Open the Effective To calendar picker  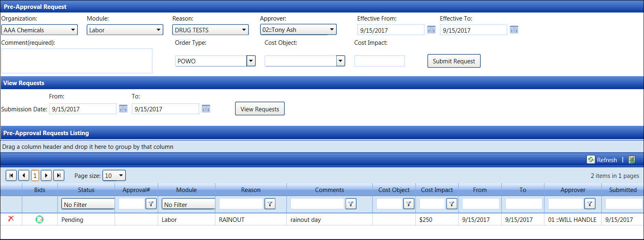514,30
